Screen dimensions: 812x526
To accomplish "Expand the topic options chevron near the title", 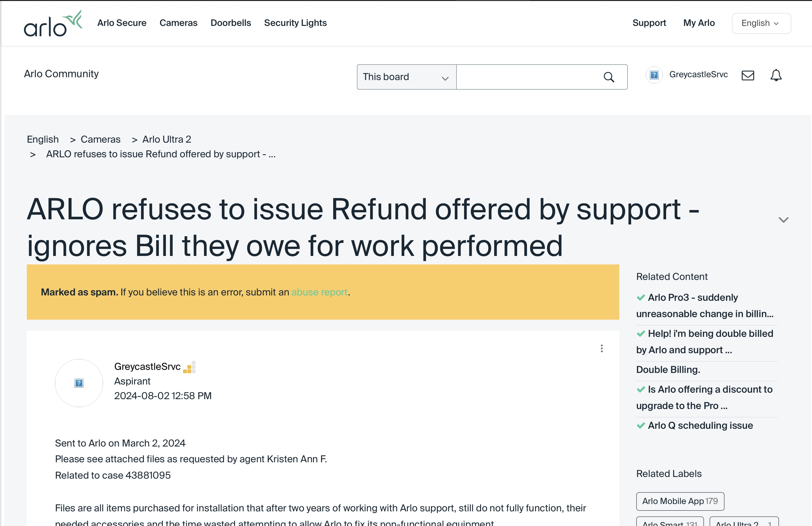I will click(x=783, y=220).
